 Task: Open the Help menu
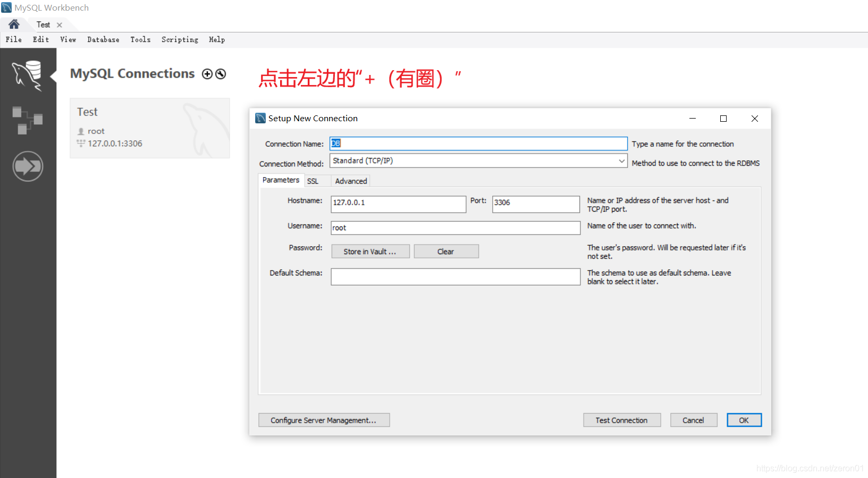pos(217,39)
